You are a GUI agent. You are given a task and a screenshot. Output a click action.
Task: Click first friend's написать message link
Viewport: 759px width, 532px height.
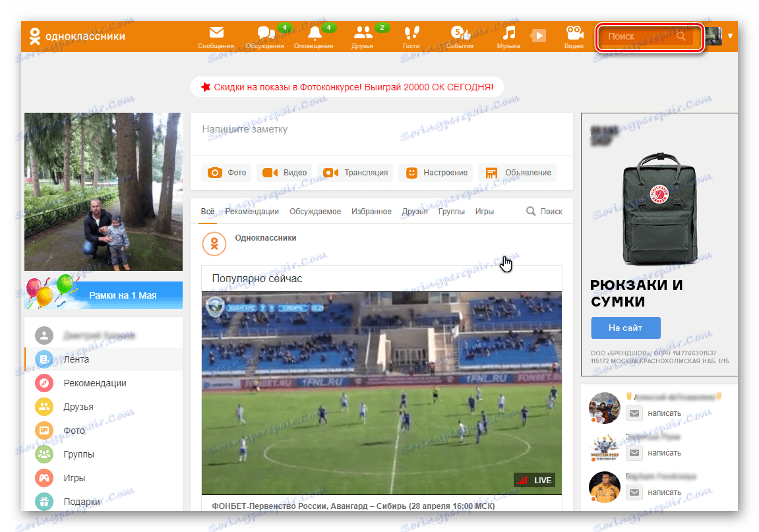(x=664, y=413)
